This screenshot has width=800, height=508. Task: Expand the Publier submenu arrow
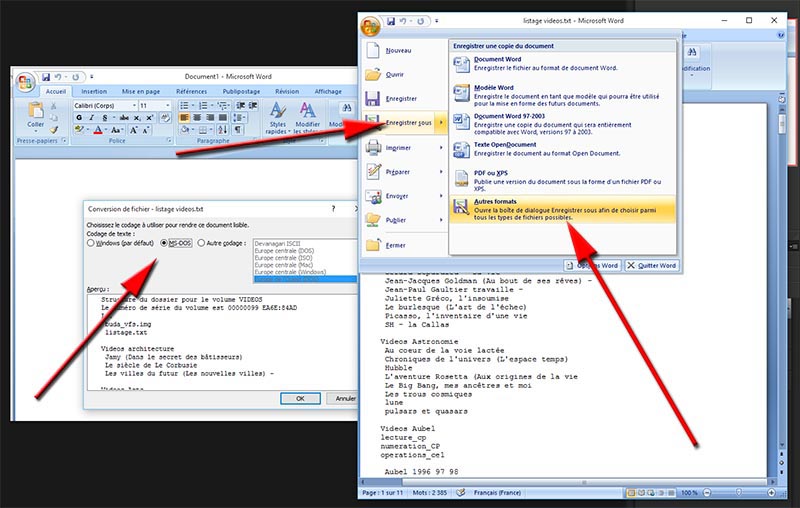441,220
